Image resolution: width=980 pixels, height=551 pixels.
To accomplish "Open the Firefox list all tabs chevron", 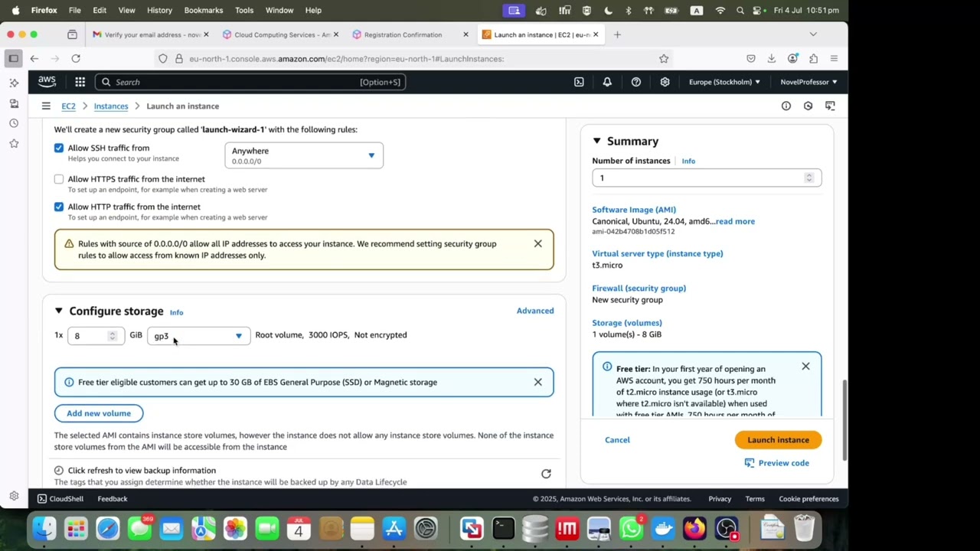I will click(813, 34).
